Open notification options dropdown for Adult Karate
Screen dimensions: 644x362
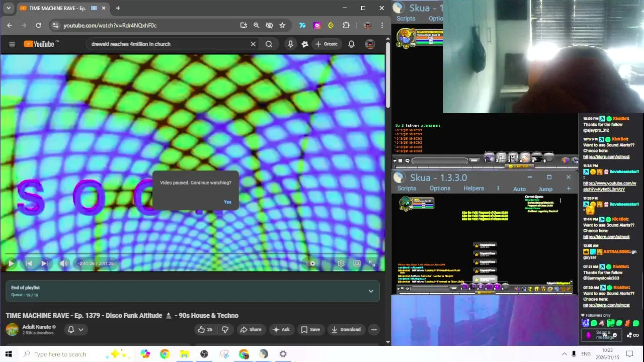(75, 330)
